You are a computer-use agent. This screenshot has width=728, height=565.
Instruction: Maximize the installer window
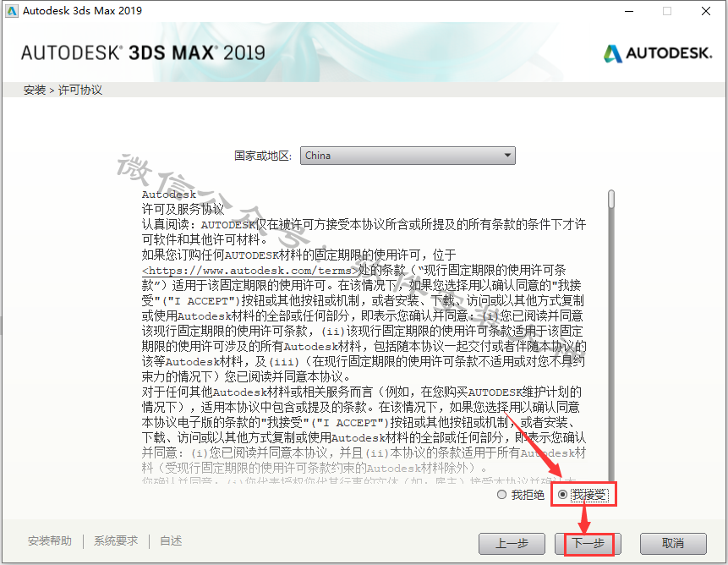(x=667, y=11)
